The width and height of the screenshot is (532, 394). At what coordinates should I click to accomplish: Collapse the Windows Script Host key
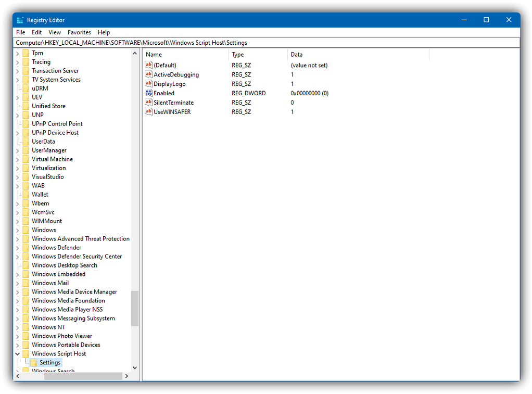(18, 354)
